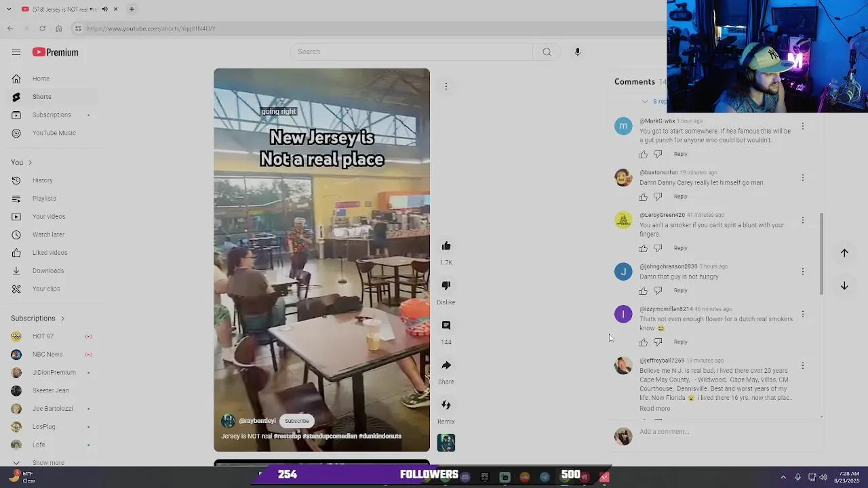Open options for jeffreyball comment
Viewport: 868px width, 488px height.
click(x=803, y=366)
